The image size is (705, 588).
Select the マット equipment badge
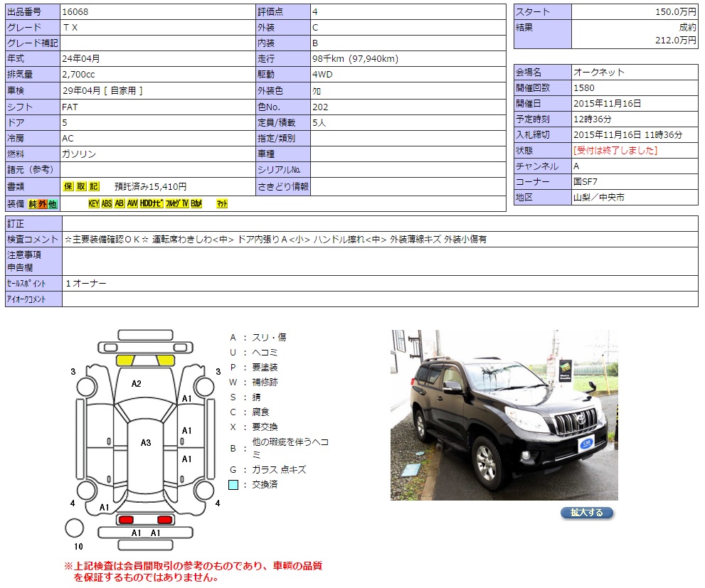click(222, 204)
